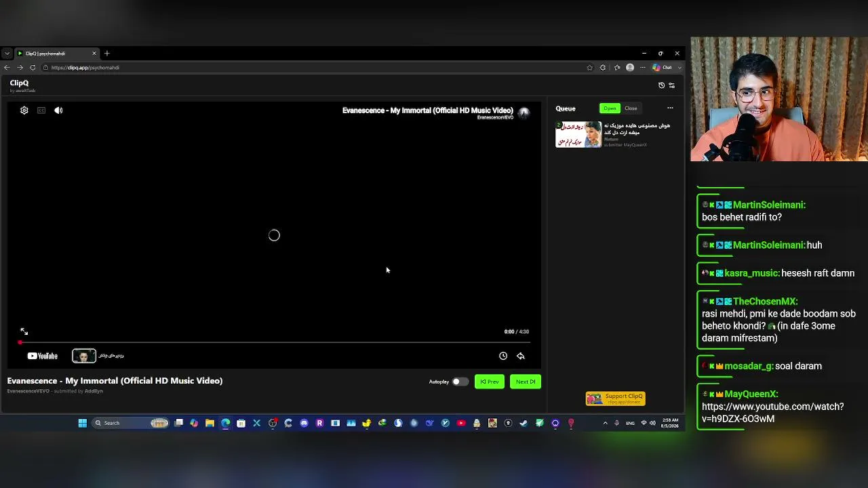Toggle closed captions on the video
Viewport: 868px width, 488px height.
(x=41, y=110)
